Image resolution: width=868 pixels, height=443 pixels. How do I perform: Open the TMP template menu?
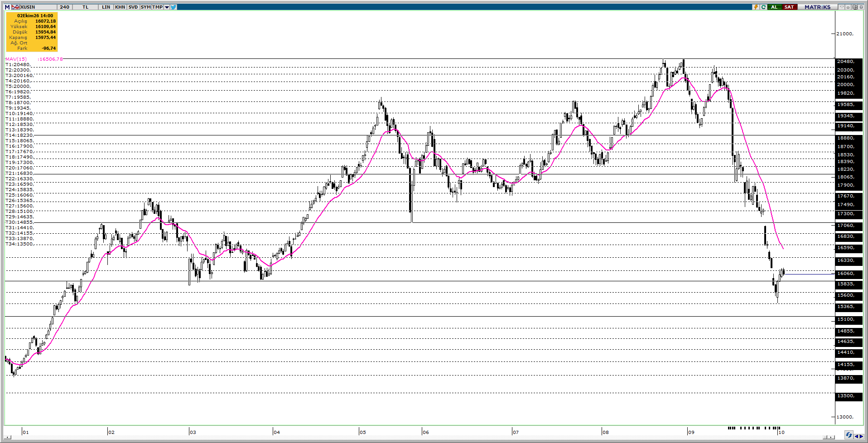coord(157,7)
